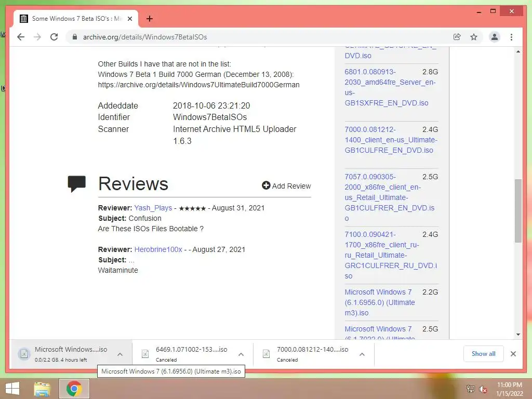Click the Subject: Confusion text

129,219
